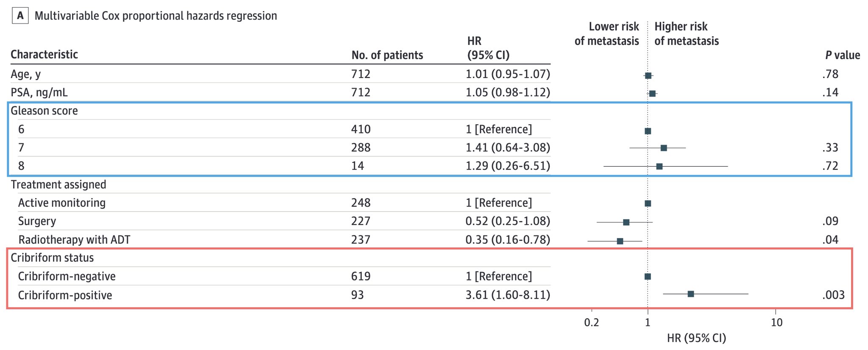Select the Gleason score 8 plot marker
The height and width of the screenshot is (350, 868).
coord(659,166)
